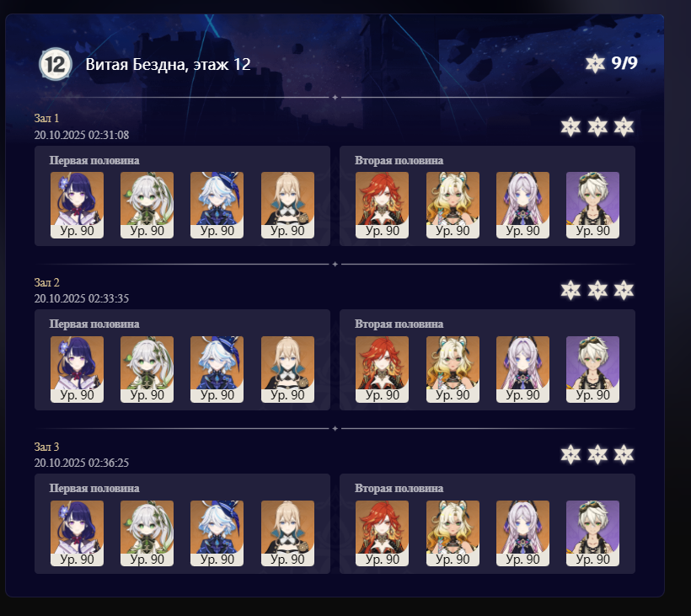
Task: Select red-haired character in Зал 1 second half
Action: pyautogui.click(x=382, y=205)
